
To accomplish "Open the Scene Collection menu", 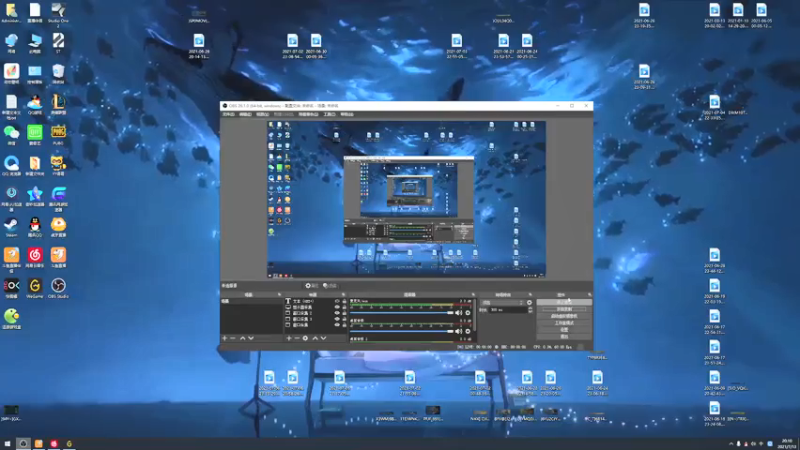I will [308, 114].
